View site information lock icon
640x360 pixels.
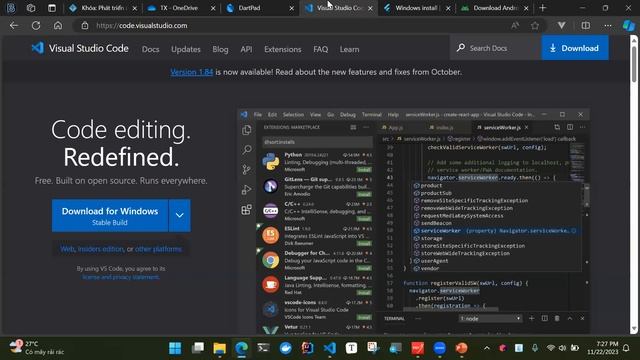click(84, 25)
